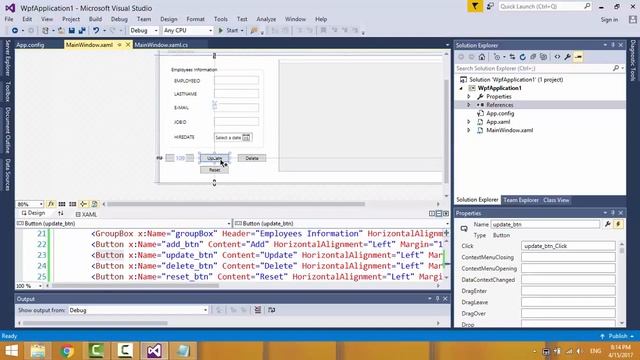Switch to the Class View tab
The height and width of the screenshot is (360, 640).
556,200
